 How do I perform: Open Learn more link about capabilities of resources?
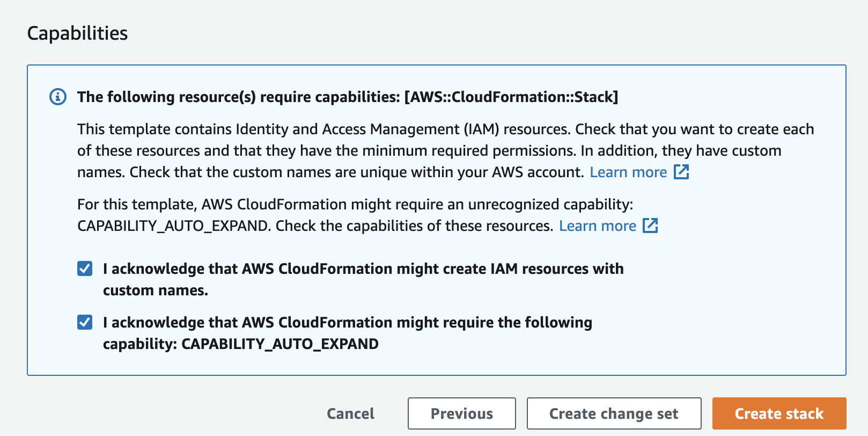(598, 226)
